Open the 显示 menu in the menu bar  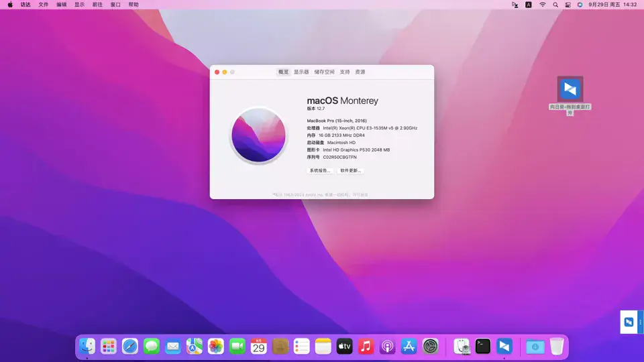(79, 5)
